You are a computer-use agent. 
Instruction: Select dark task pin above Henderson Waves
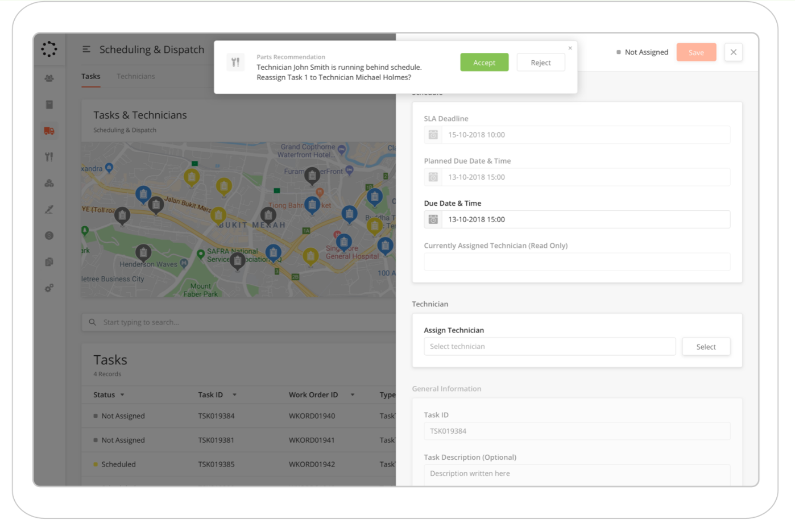pos(143,252)
